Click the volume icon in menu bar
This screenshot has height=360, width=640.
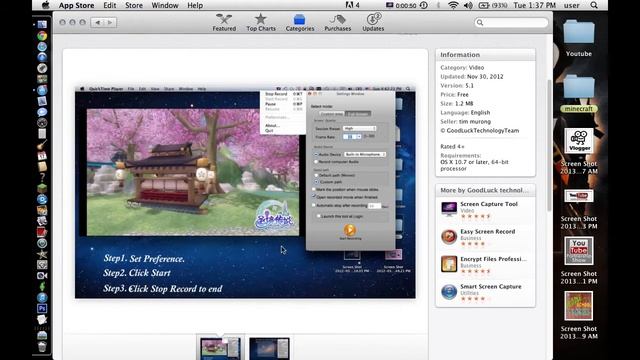[468, 5]
